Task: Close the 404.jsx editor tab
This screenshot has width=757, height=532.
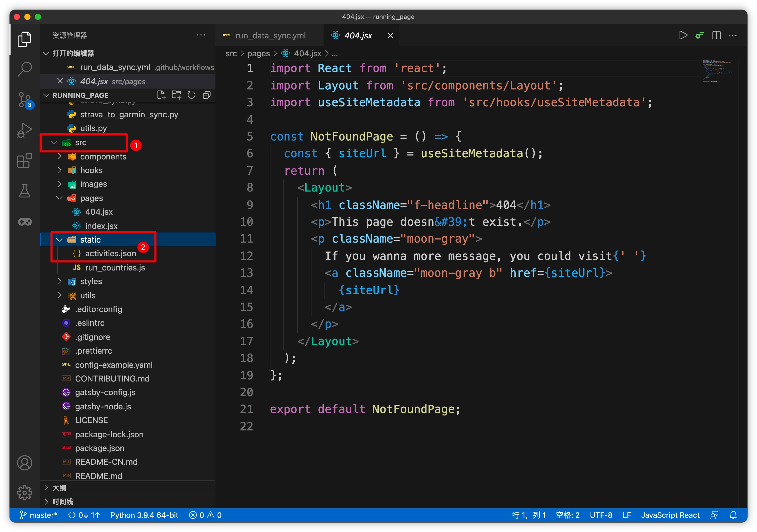Action: [x=390, y=35]
